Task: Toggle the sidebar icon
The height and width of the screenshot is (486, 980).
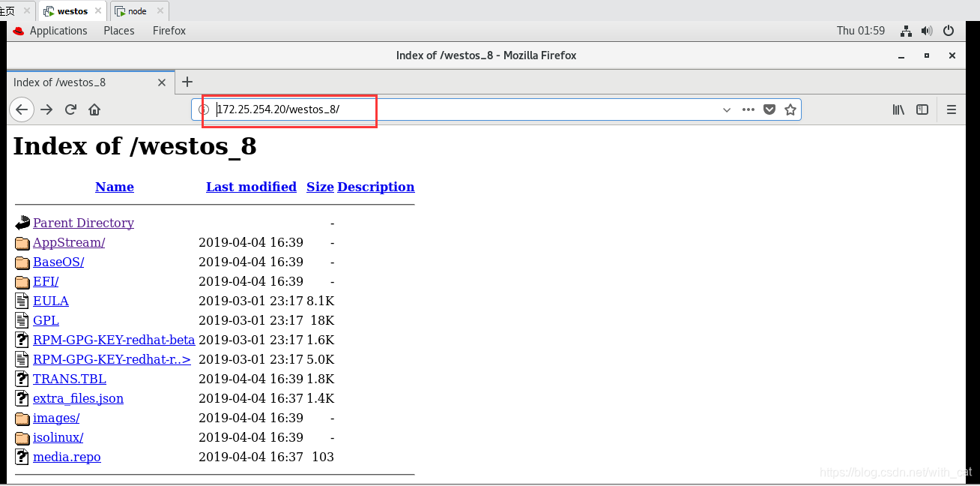Action: 922,109
